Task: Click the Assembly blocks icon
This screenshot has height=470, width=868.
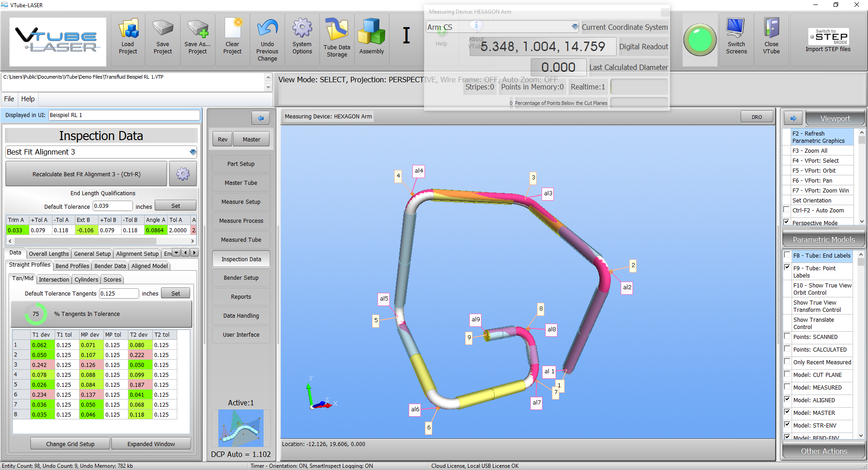Action: tap(371, 32)
